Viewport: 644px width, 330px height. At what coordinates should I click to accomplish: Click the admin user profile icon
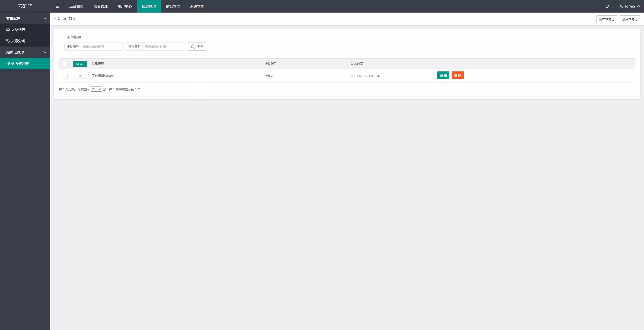pyautogui.click(x=621, y=6)
